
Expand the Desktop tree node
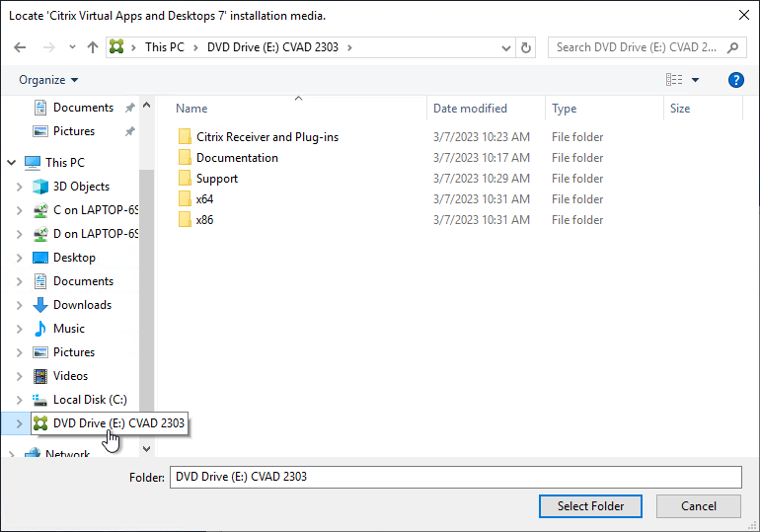click(x=20, y=258)
